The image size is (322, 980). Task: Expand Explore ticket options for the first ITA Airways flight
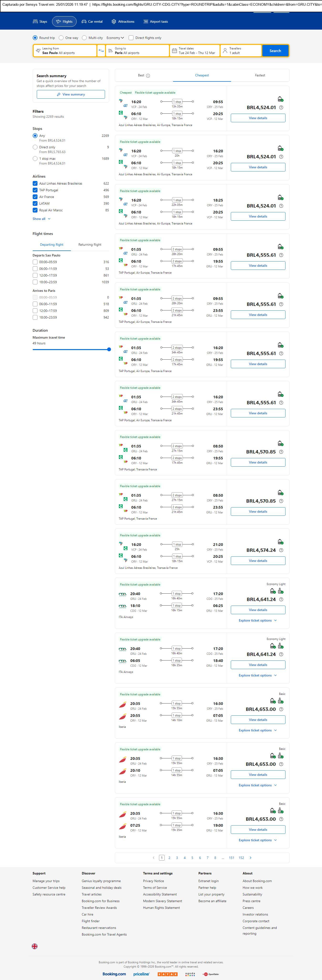[x=258, y=620]
